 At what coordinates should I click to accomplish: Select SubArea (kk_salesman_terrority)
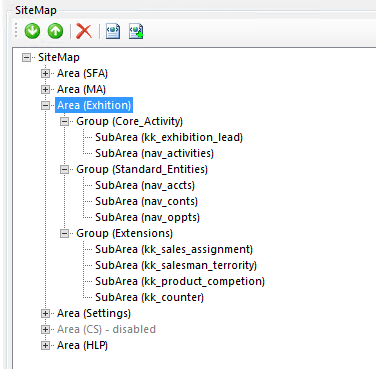point(176,265)
